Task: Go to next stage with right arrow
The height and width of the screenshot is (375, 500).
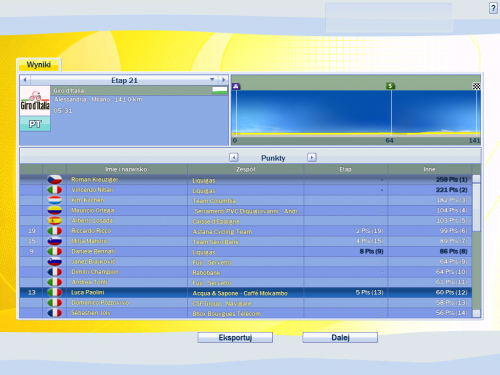Action: (x=223, y=80)
